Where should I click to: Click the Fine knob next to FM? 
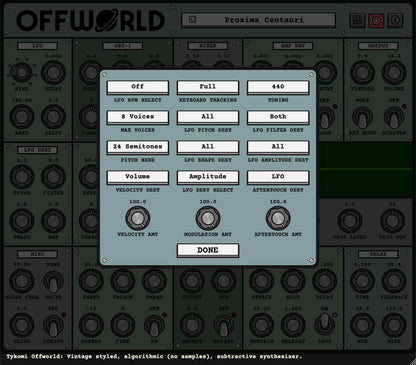click(x=123, y=325)
